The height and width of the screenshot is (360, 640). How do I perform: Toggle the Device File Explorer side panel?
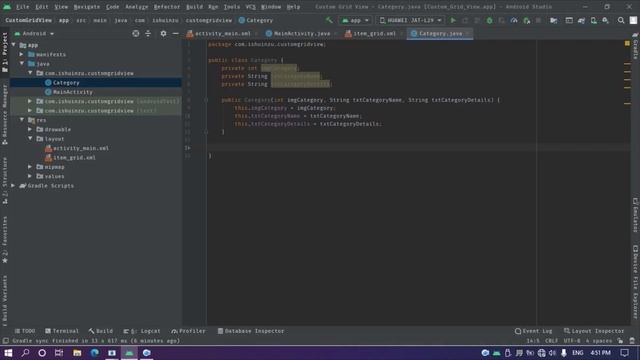(x=636, y=282)
